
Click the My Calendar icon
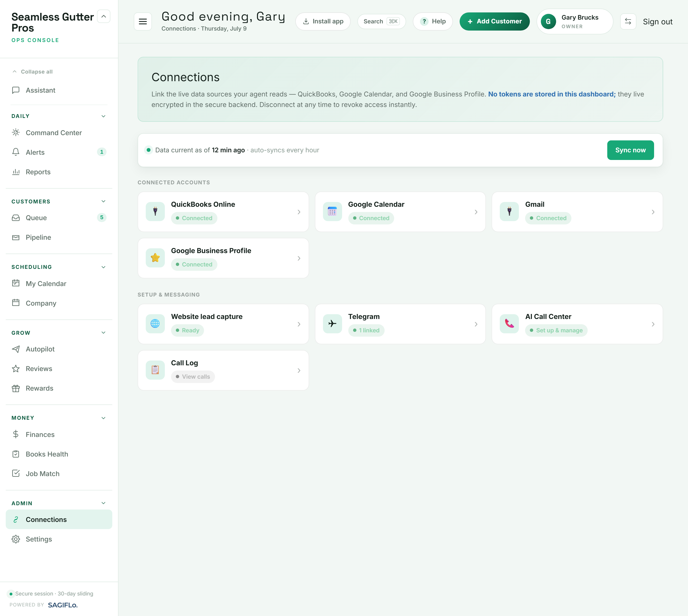coord(16,283)
